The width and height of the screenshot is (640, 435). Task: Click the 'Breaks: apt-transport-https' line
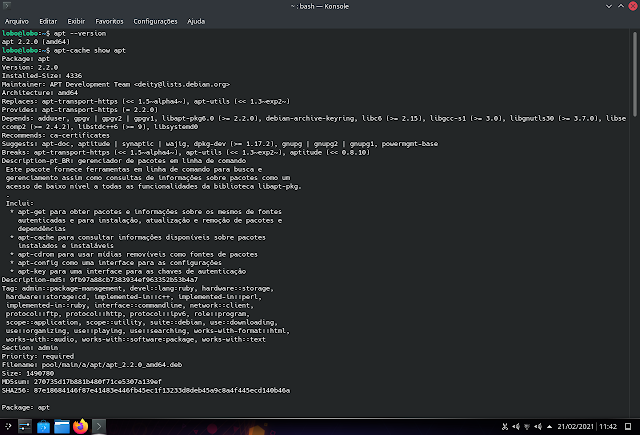point(186,152)
